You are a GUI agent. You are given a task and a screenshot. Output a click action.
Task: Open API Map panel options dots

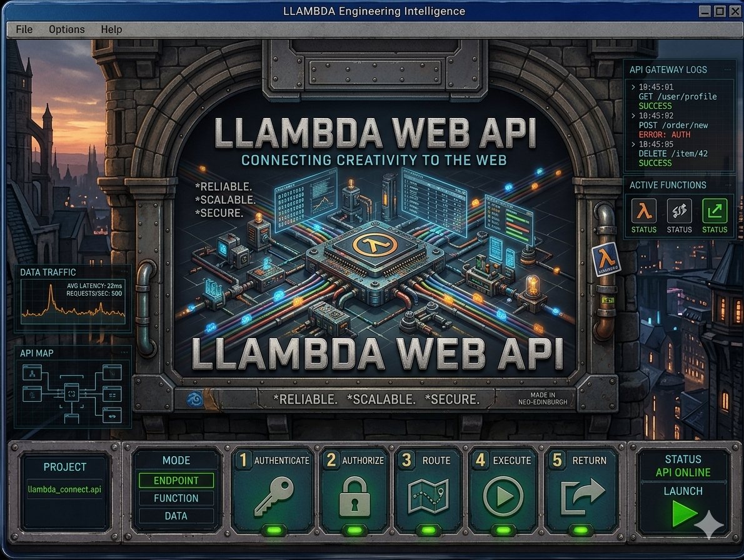pyautogui.click(x=125, y=352)
